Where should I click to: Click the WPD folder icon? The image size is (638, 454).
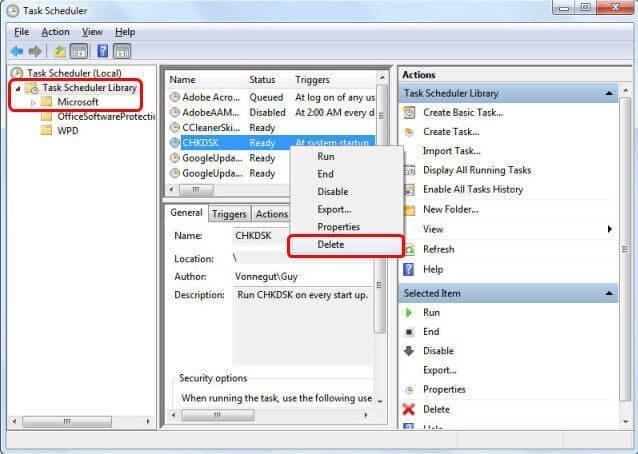click(46, 131)
